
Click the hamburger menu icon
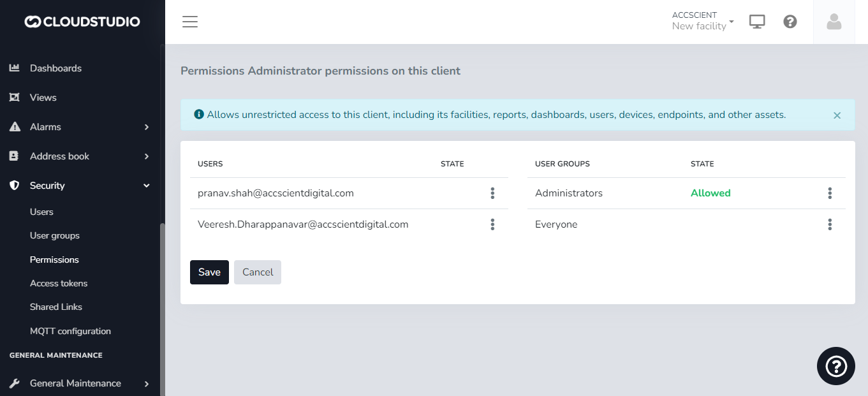[x=190, y=22]
